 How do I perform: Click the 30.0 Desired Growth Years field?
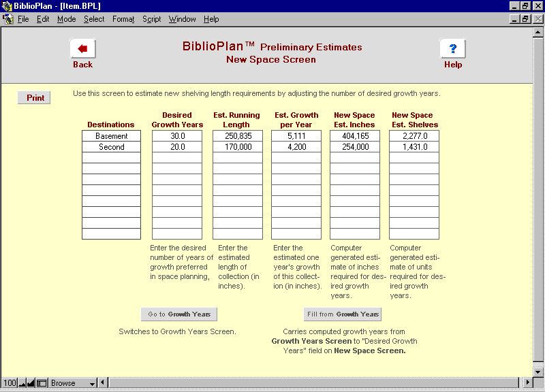pyautogui.click(x=177, y=135)
